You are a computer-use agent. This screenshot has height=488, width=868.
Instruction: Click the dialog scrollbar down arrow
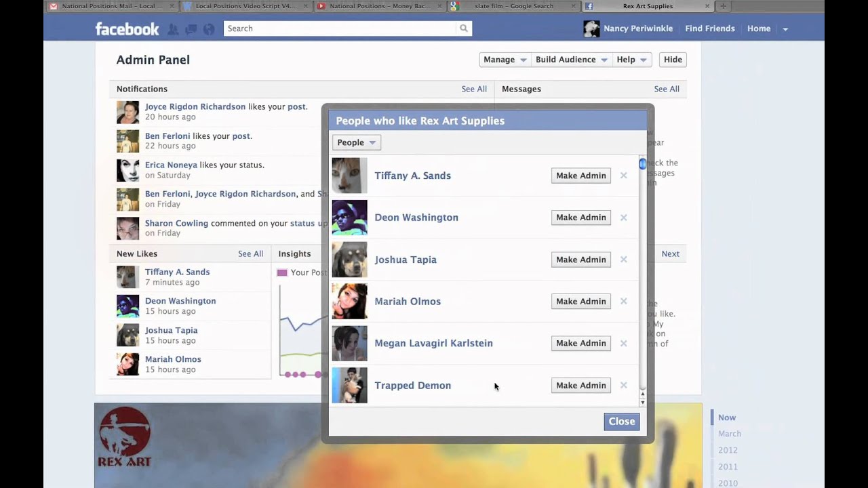[x=642, y=403]
